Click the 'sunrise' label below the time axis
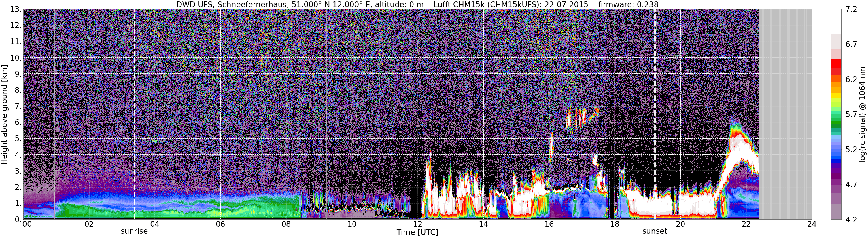 134,231
